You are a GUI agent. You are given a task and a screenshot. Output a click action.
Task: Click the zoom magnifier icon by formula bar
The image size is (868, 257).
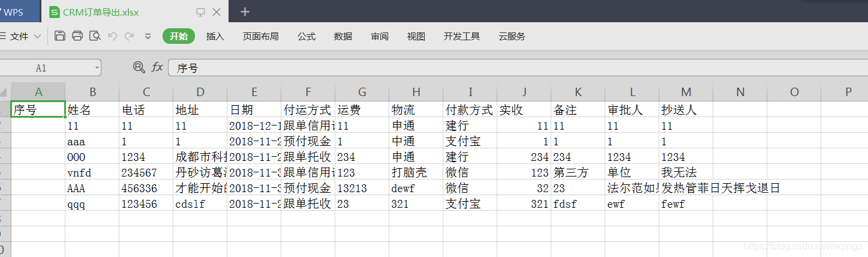(139, 67)
